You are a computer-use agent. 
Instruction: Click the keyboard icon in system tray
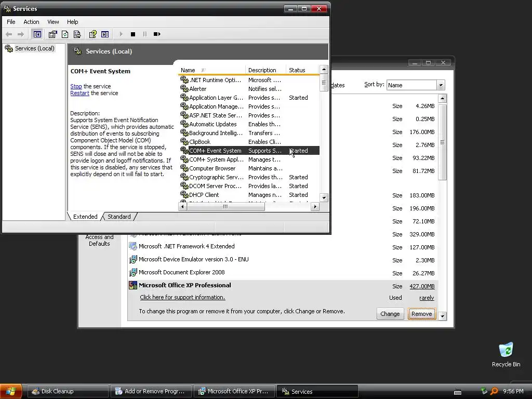point(458,392)
